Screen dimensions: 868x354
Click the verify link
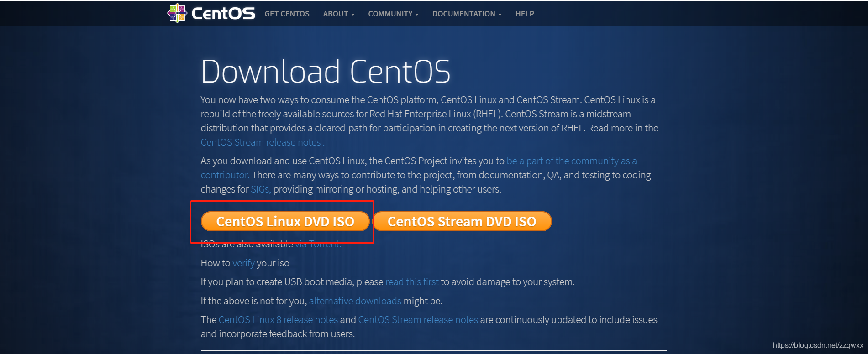pyautogui.click(x=243, y=263)
